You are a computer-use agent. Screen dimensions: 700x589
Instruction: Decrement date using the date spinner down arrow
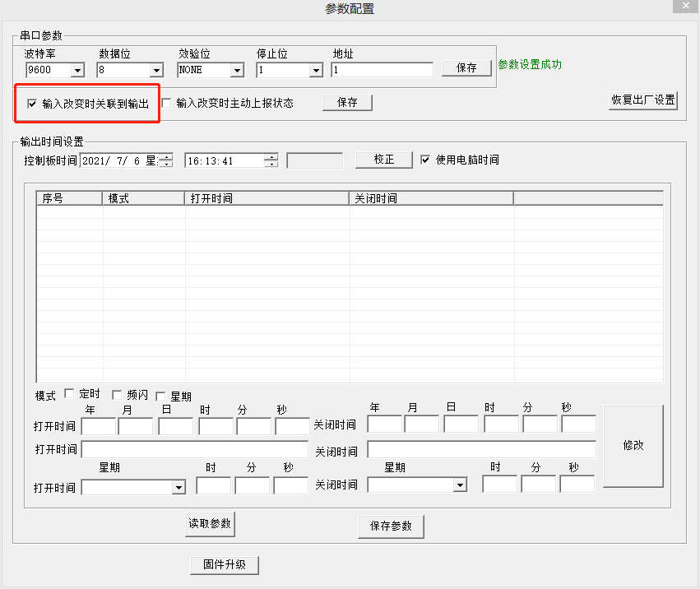tap(166, 165)
